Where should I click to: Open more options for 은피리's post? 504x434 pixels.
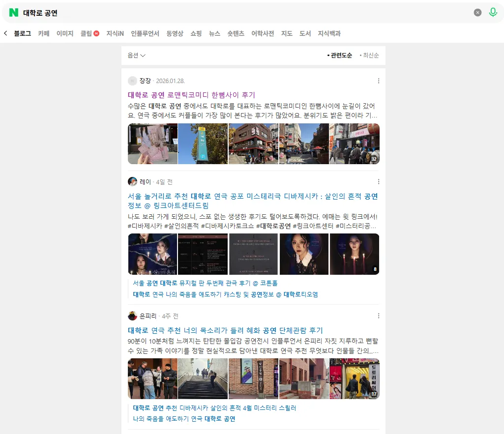pyautogui.click(x=378, y=316)
